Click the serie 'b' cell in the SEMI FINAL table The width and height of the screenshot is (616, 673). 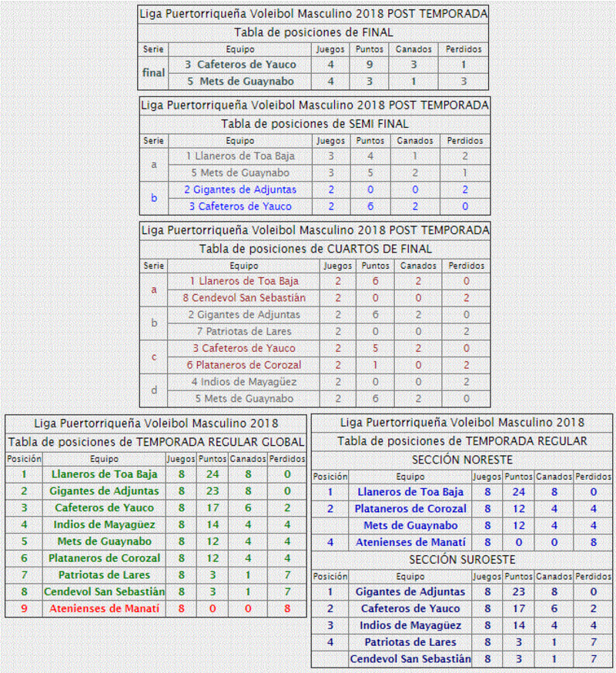[154, 198]
